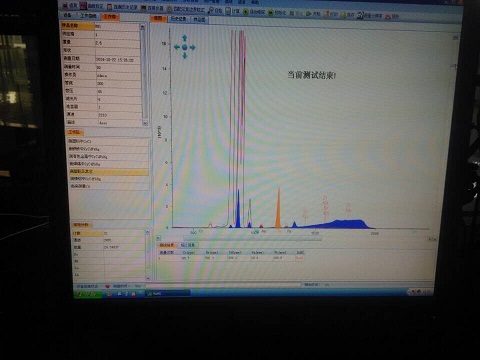Click the magnifier identify icon in the toolbar
Viewport: 480px width, 360px height.
(211, 11)
